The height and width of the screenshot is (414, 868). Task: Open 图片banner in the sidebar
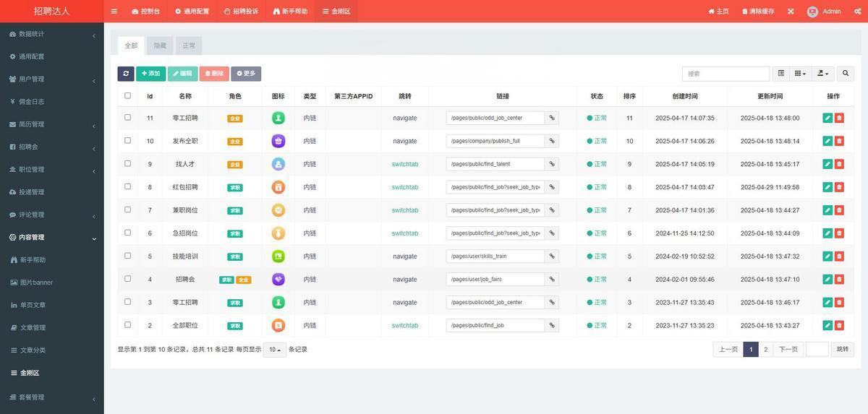coord(36,283)
